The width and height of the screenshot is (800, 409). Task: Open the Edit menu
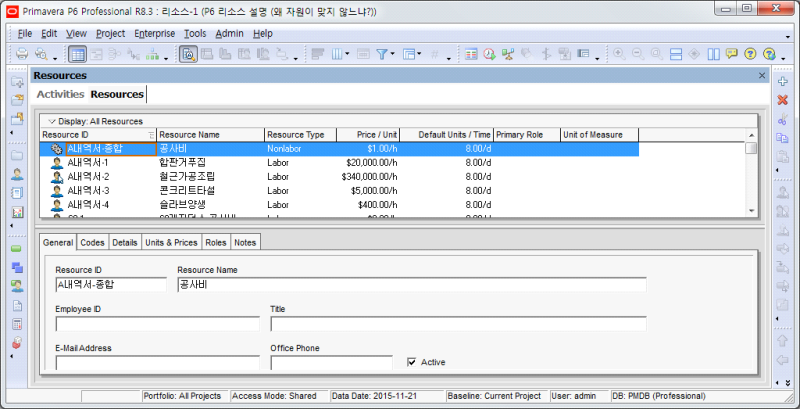point(49,34)
